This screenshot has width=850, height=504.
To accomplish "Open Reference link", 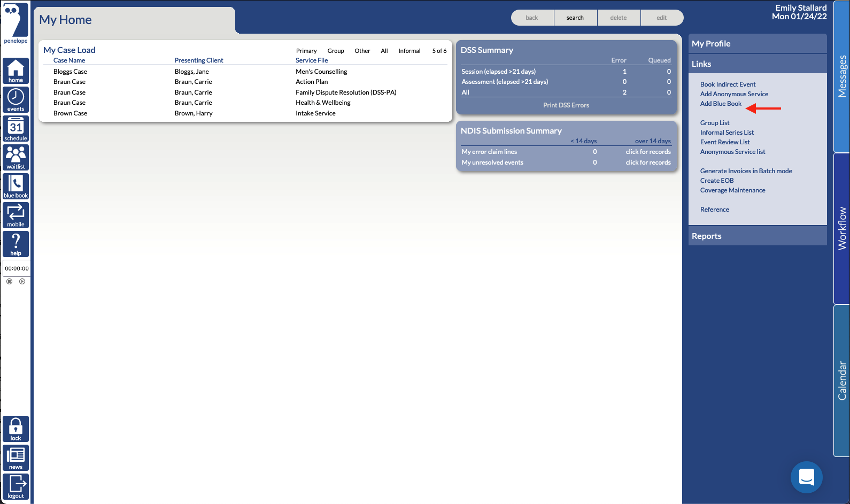I will pos(714,210).
